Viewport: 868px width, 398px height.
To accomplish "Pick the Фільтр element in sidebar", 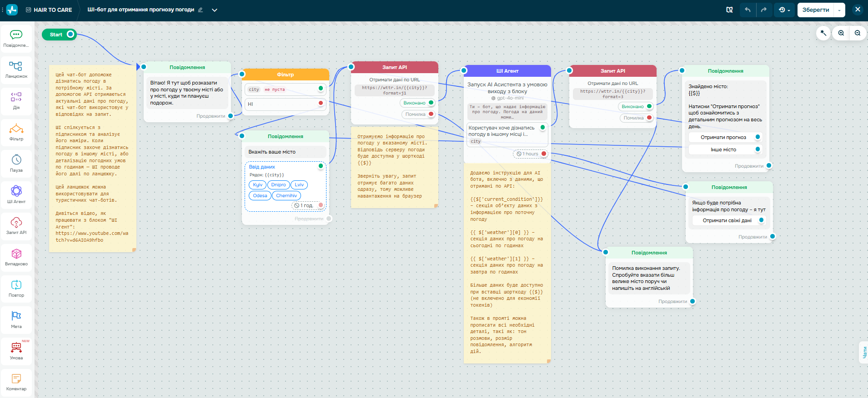I will click(16, 132).
